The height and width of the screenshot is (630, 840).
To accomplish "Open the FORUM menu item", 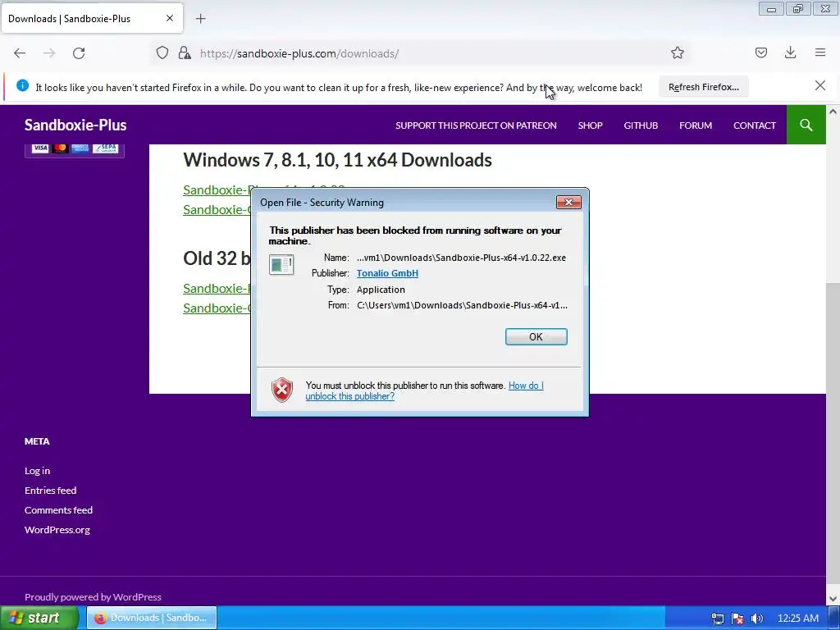I will (x=696, y=126).
